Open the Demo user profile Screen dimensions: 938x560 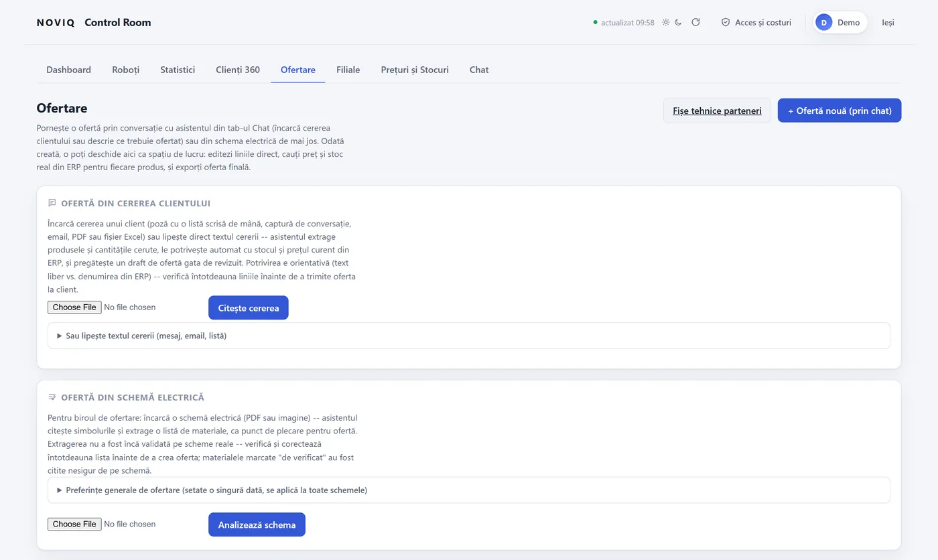click(840, 22)
